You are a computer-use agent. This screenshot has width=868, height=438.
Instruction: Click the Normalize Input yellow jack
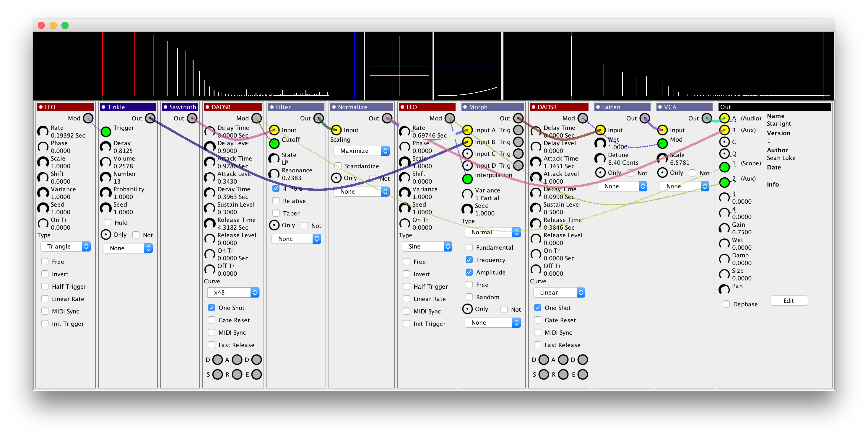point(336,130)
